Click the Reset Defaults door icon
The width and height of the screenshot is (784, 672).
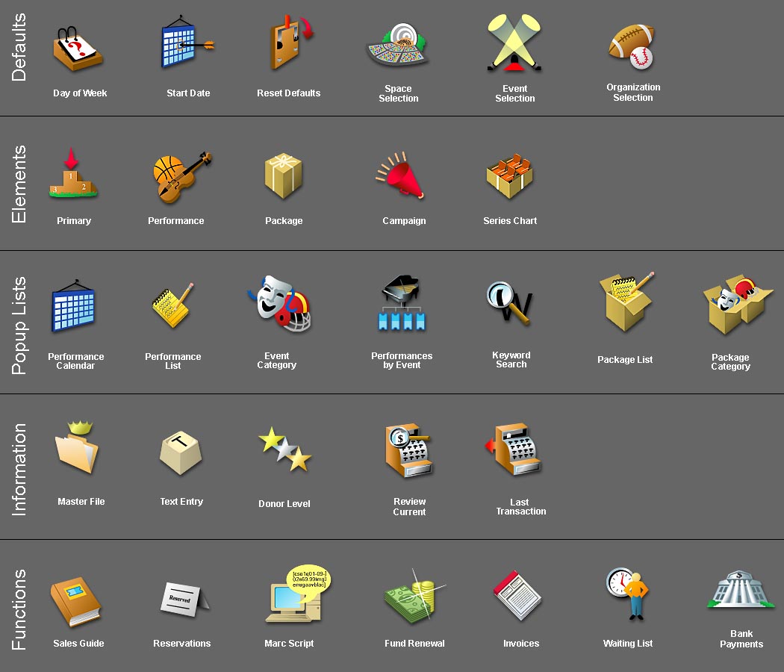tap(290, 45)
